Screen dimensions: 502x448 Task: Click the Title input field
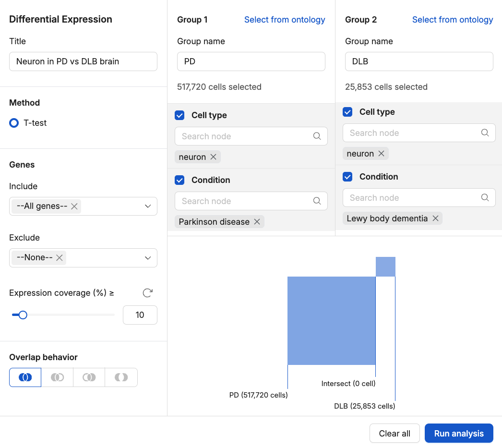(83, 61)
